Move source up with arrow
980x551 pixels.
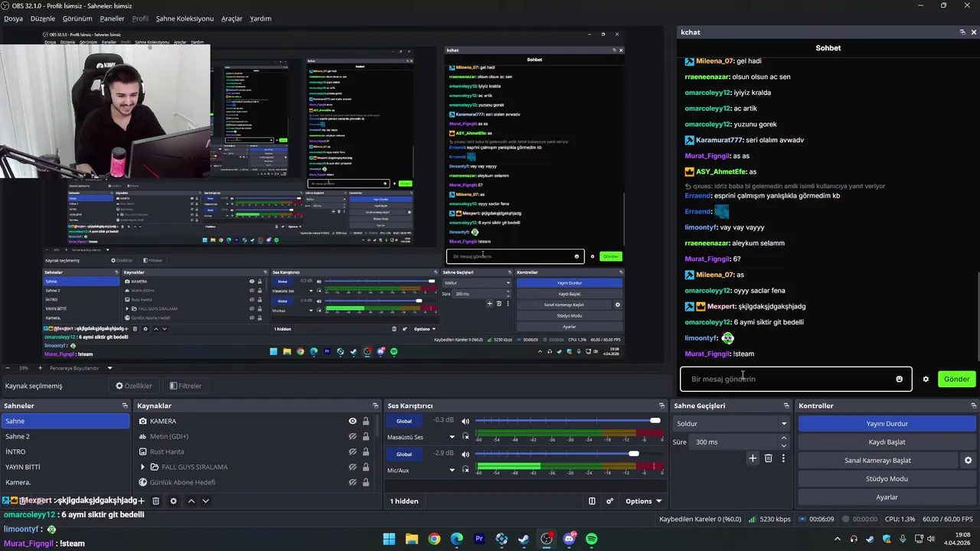(191, 500)
